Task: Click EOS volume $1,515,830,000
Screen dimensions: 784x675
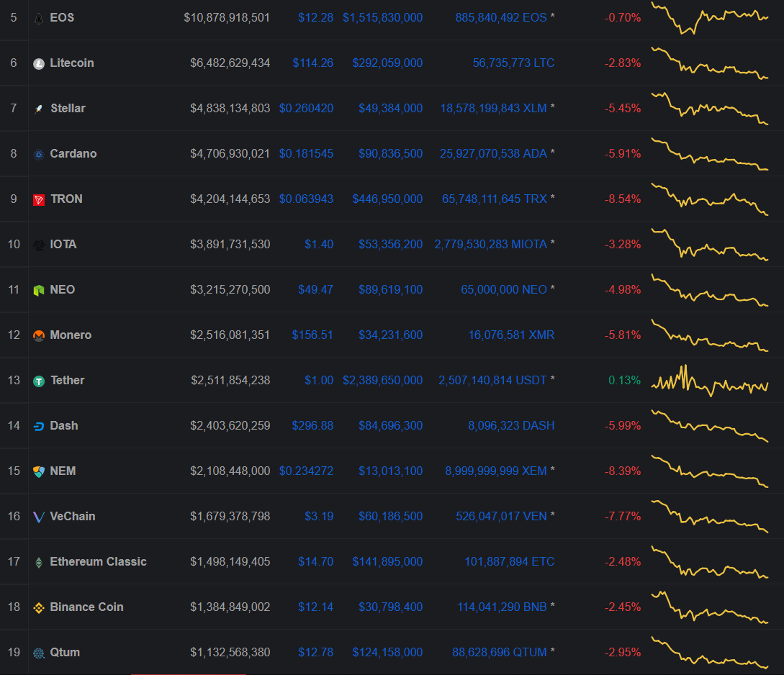Action: 382,17
